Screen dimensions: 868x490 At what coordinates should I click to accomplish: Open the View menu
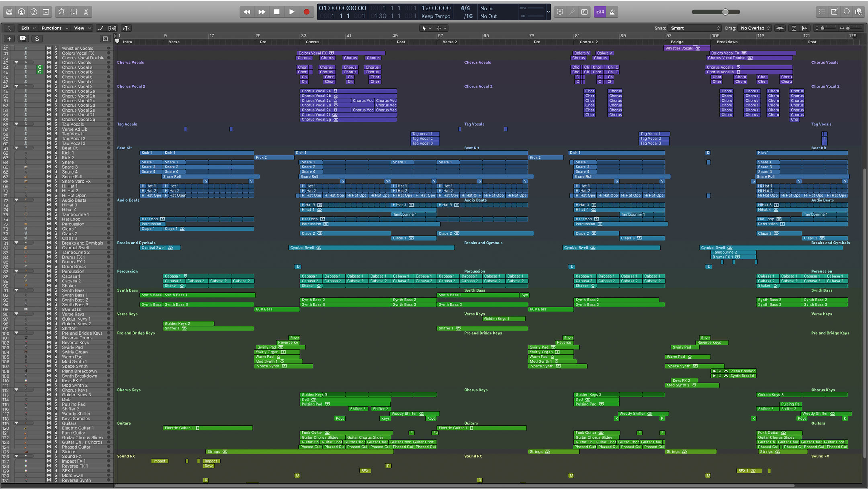82,28
